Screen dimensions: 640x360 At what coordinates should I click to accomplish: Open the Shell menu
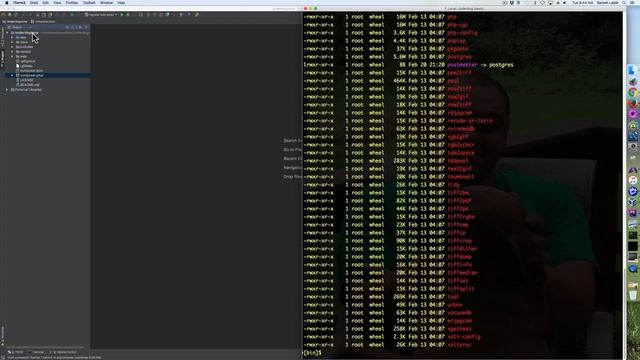click(34, 2)
